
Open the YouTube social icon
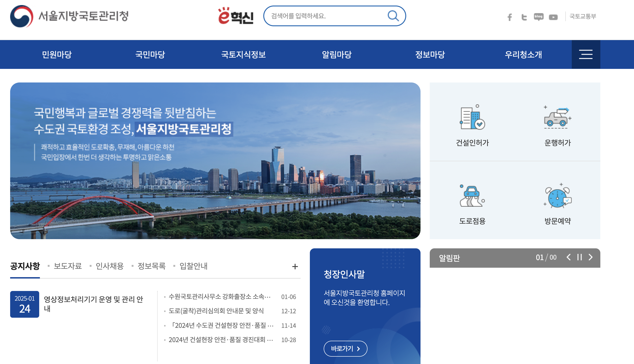coord(553,17)
